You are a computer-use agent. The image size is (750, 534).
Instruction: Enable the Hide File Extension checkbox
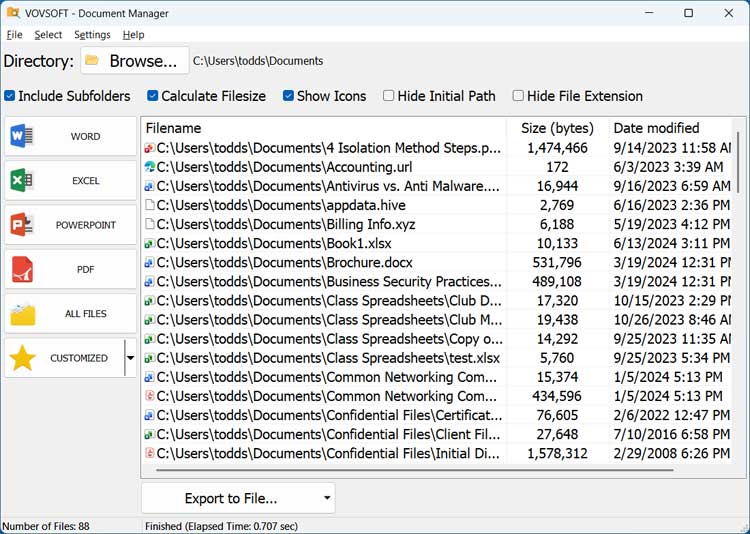click(x=518, y=96)
